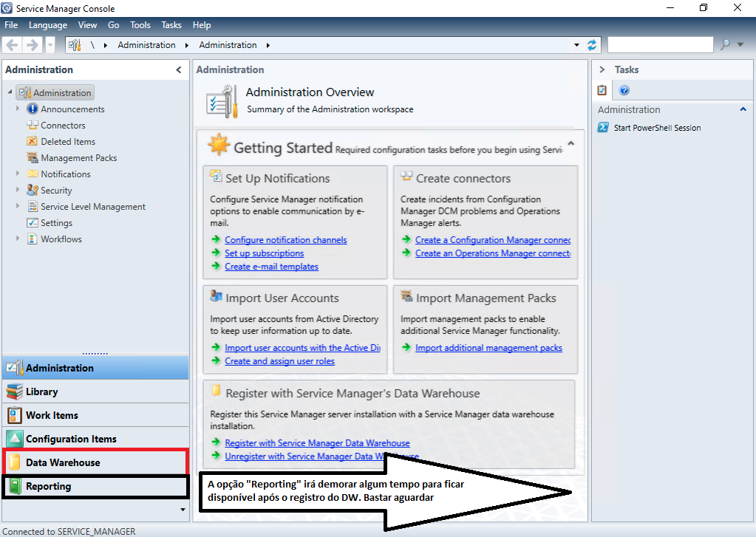Click Configure notification channels link
This screenshot has height=537, width=756.
coord(285,240)
